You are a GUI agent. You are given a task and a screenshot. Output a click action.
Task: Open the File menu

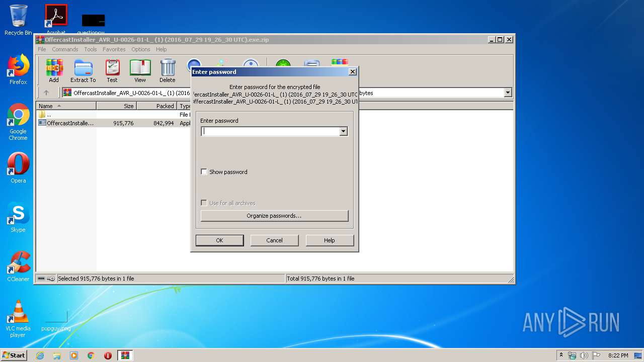tap(42, 49)
